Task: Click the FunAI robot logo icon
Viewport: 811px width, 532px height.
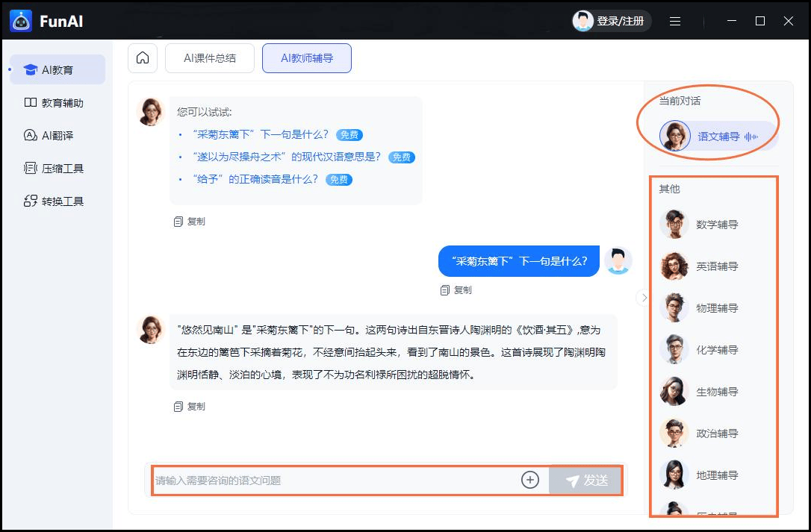Action: click(21, 21)
